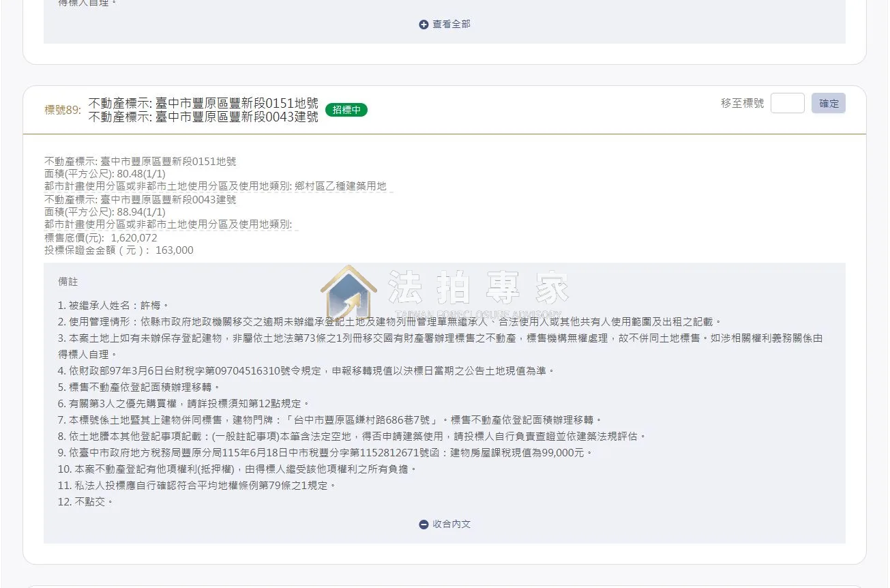The width and height of the screenshot is (890, 588).
Task: Select area value 80.48(1/1)
Action: [x=141, y=174]
